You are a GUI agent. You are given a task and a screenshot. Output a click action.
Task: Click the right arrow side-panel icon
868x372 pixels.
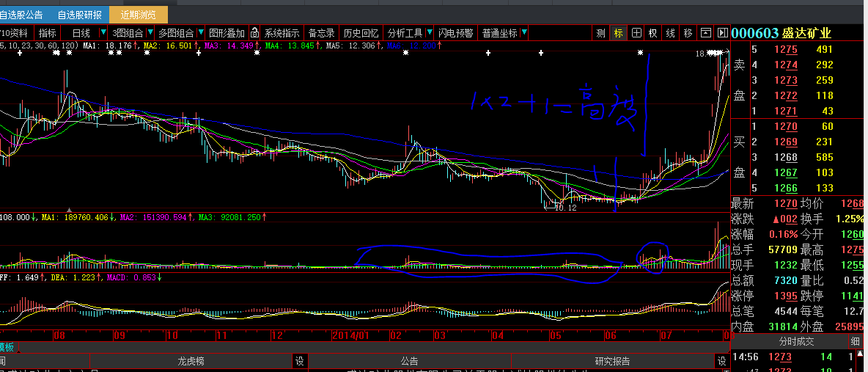[722, 33]
